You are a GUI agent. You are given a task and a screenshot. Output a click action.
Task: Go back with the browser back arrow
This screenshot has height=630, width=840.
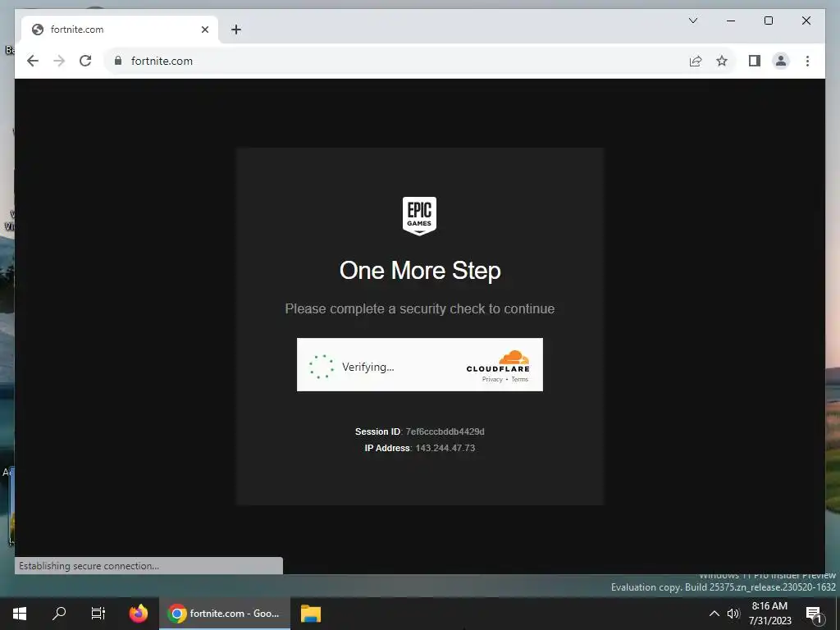coord(33,61)
